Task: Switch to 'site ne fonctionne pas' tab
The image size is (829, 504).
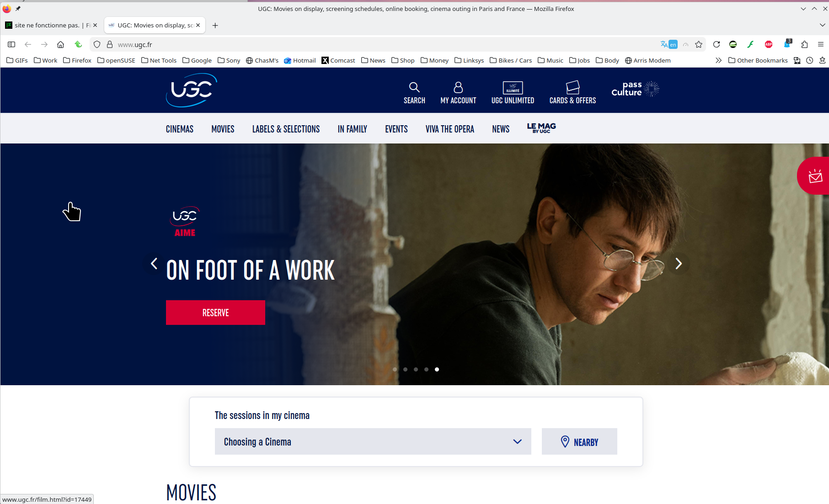Action: click(48, 25)
